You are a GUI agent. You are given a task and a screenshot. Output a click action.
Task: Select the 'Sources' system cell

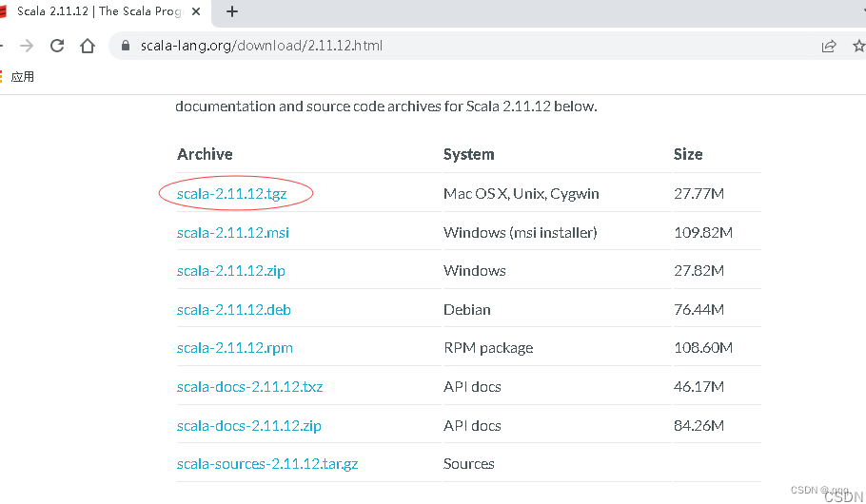tap(469, 464)
